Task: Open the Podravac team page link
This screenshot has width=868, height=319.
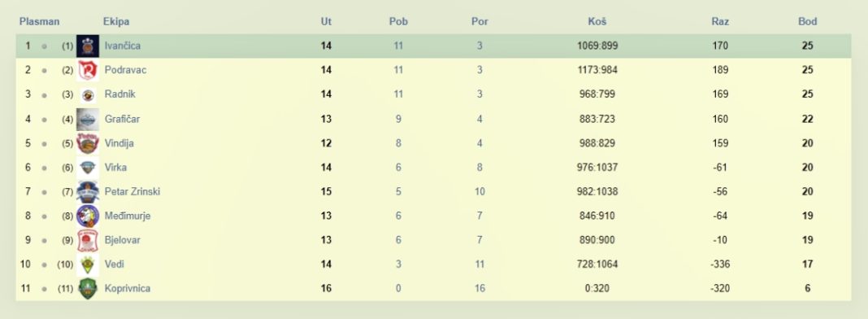Action: 125,70
